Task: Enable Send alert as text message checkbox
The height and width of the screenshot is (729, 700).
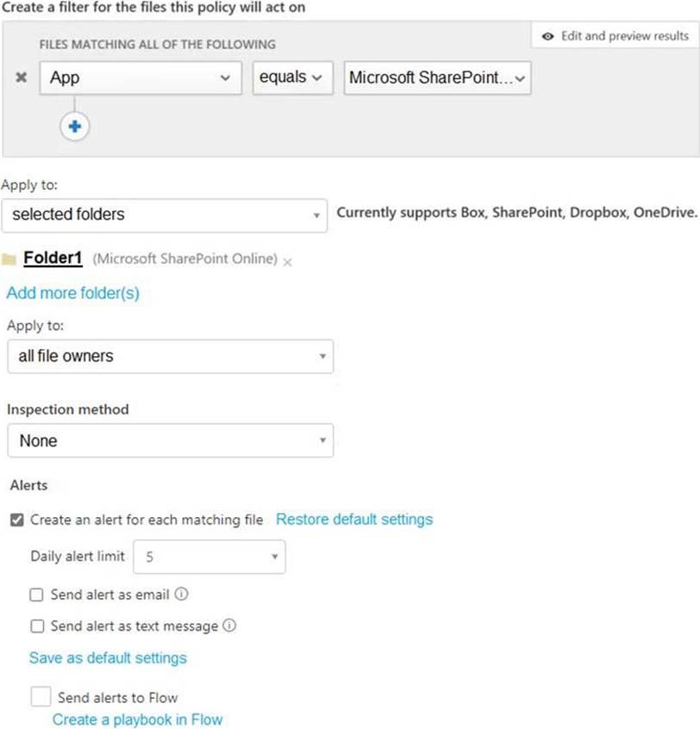Action: coord(36,626)
